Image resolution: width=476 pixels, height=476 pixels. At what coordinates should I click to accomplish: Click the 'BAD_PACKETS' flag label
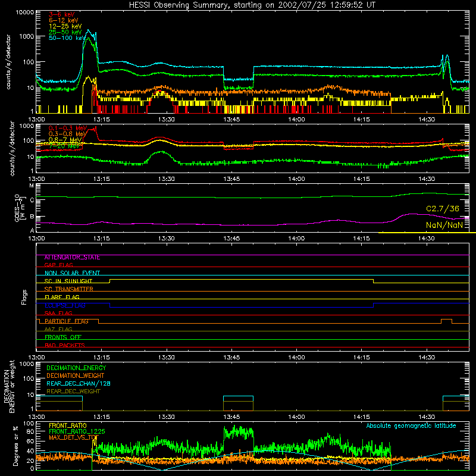click(65, 345)
